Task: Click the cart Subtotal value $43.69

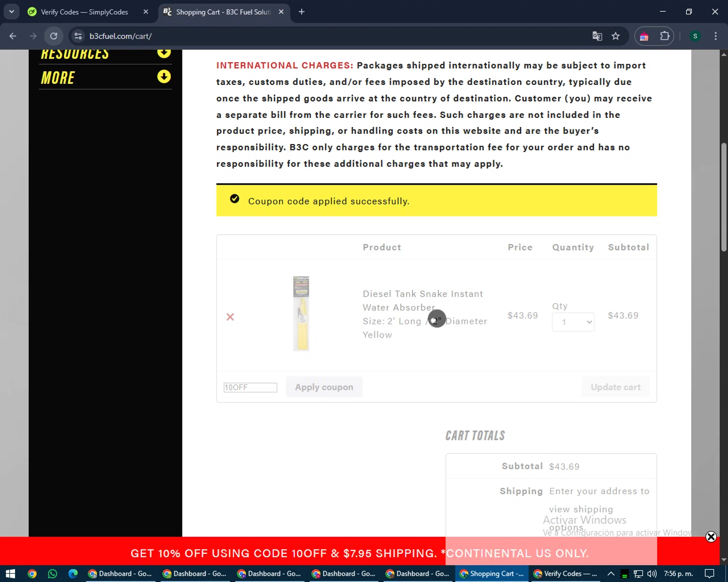Action: (x=564, y=467)
